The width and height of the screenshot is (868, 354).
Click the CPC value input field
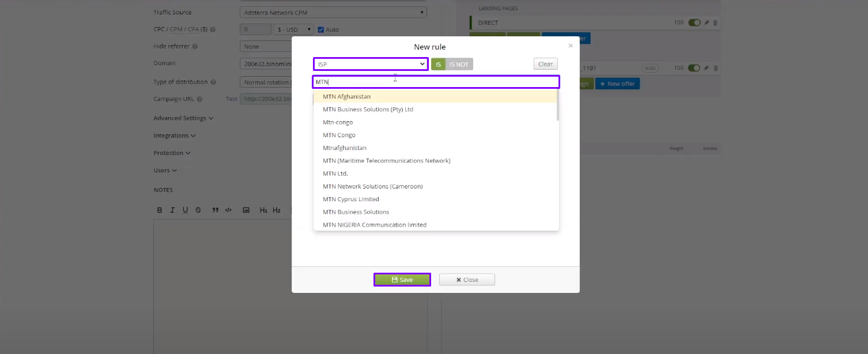tap(255, 29)
